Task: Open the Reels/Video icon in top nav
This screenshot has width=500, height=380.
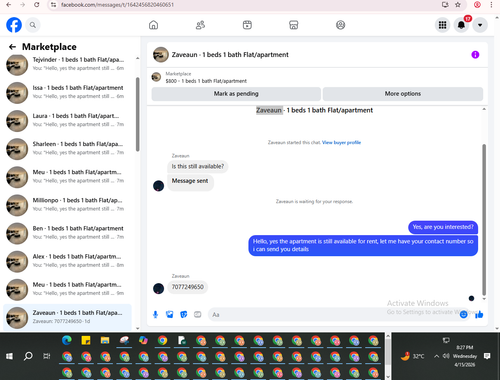Action: (247, 25)
